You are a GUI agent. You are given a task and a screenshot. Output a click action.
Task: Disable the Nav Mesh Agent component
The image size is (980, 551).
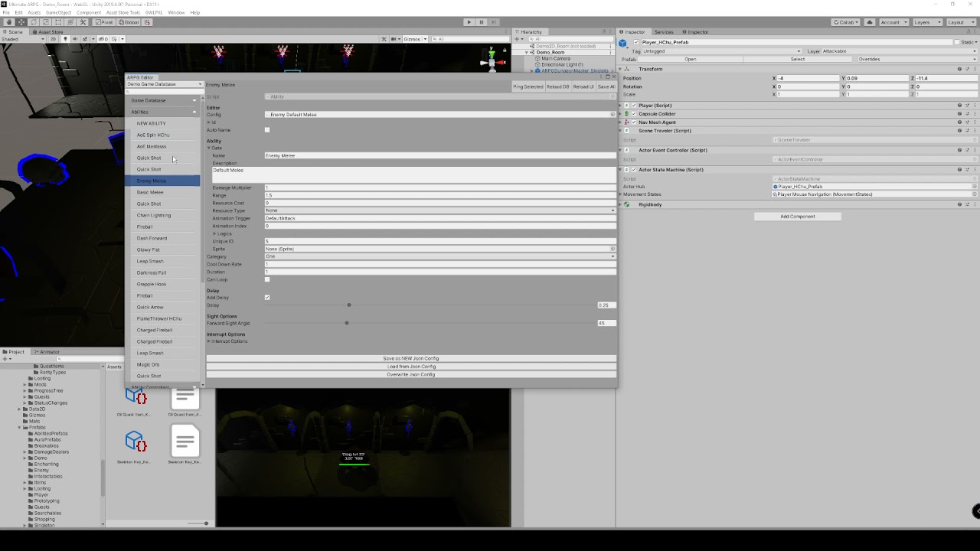click(x=634, y=122)
